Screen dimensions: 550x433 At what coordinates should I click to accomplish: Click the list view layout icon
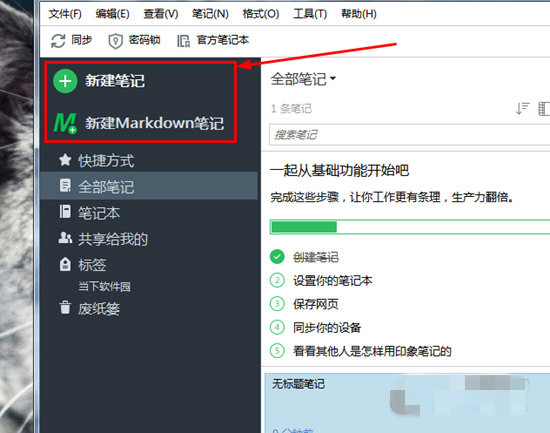pyautogui.click(x=544, y=108)
